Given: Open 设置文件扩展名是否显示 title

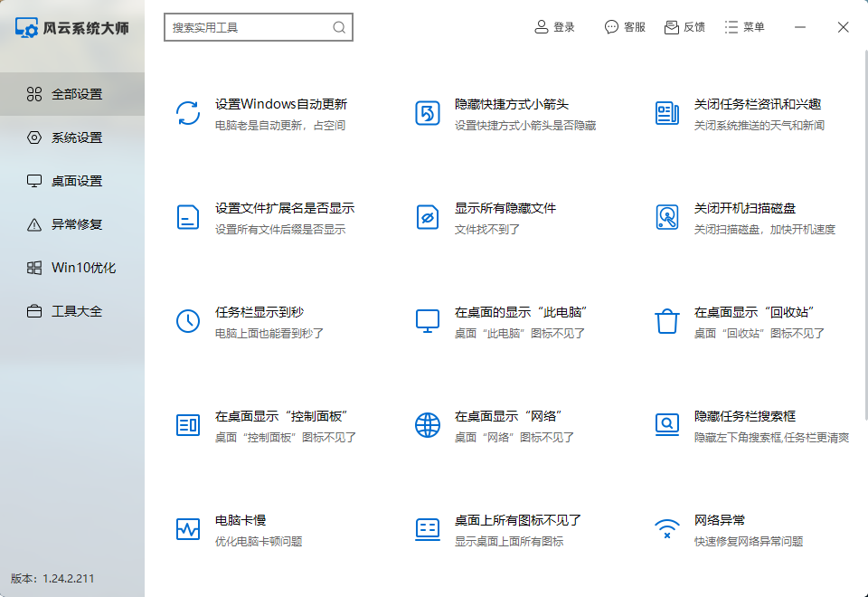Looking at the screenshot, I should pyautogui.click(x=285, y=208).
